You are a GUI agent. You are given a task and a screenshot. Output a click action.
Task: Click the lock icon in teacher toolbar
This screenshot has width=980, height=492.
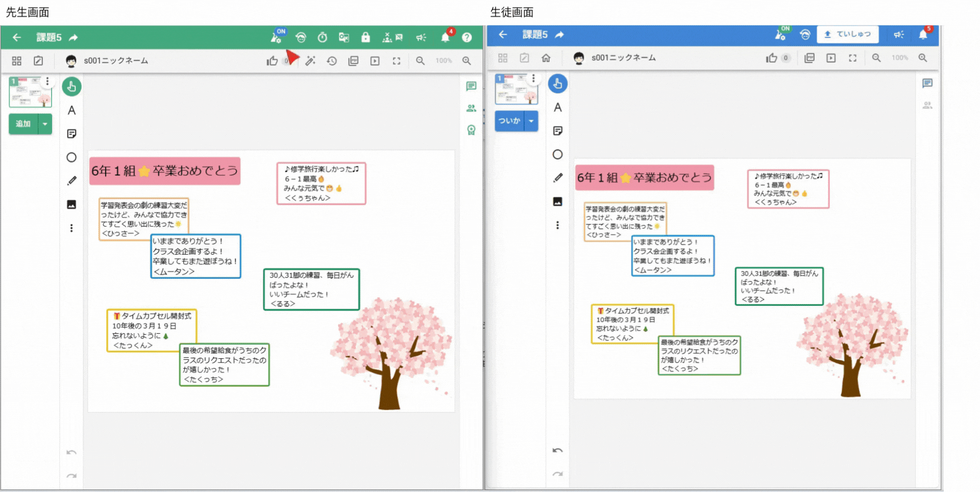click(365, 37)
